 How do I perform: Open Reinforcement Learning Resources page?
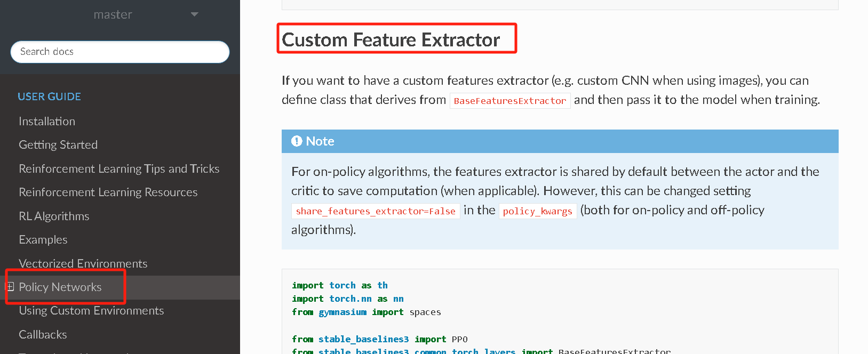108,192
